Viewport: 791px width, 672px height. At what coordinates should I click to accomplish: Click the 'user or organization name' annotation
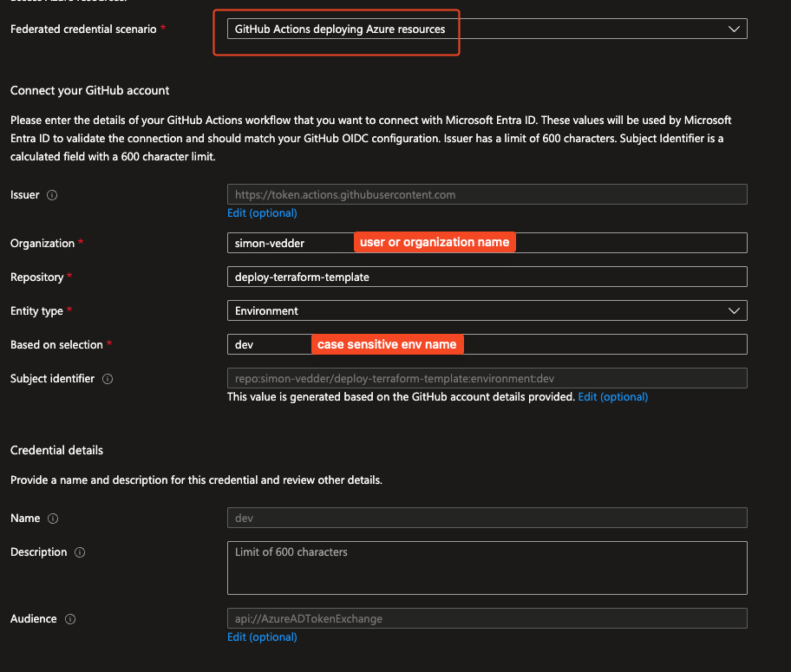click(435, 243)
